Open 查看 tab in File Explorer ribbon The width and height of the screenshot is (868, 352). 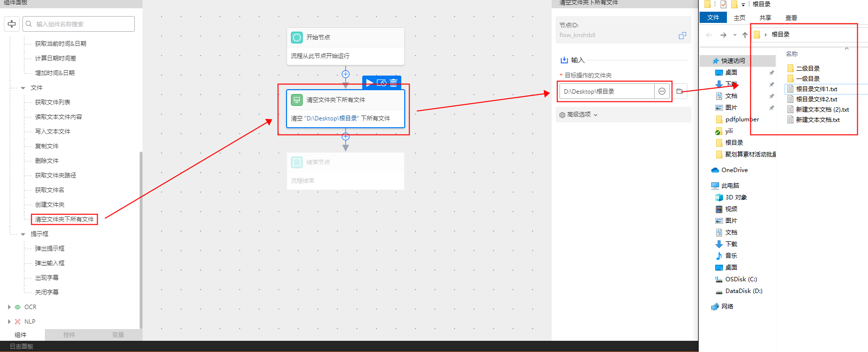coord(791,18)
